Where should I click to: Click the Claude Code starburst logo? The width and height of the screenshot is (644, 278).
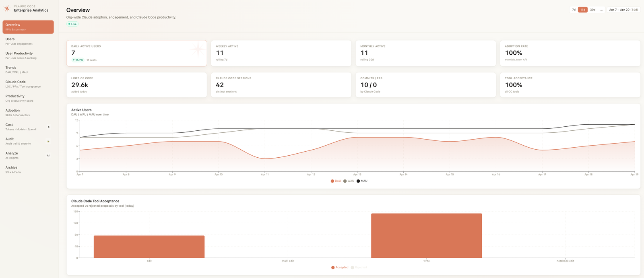(x=7, y=8)
